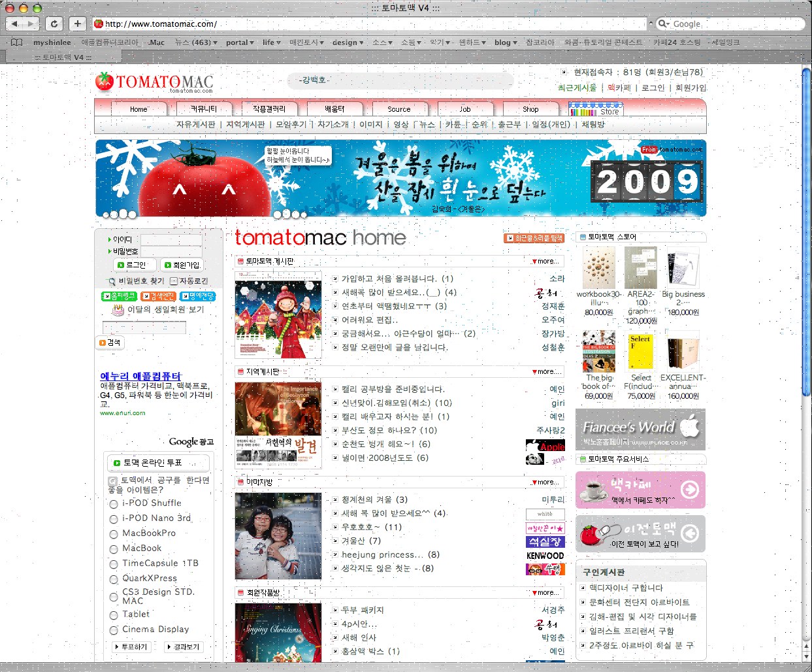
Task: Click the 아이디 username input field
Action: pos(171,240)
